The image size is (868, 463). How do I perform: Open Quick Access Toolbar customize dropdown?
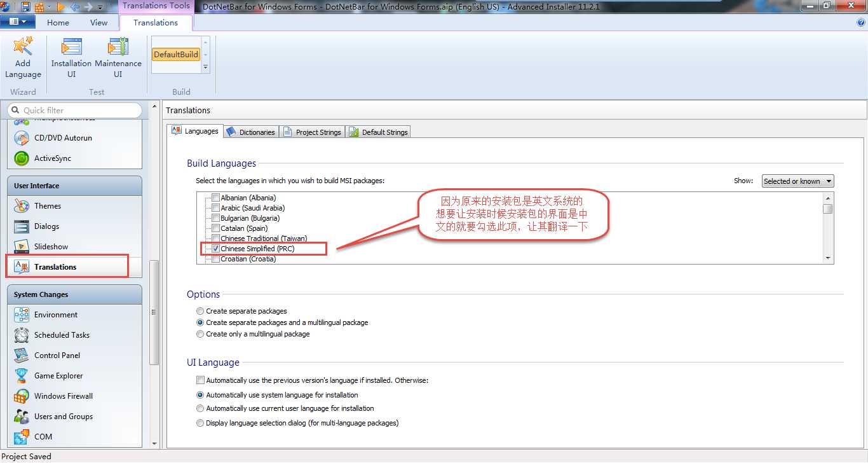pyautogui.click(x=100, y=8)
